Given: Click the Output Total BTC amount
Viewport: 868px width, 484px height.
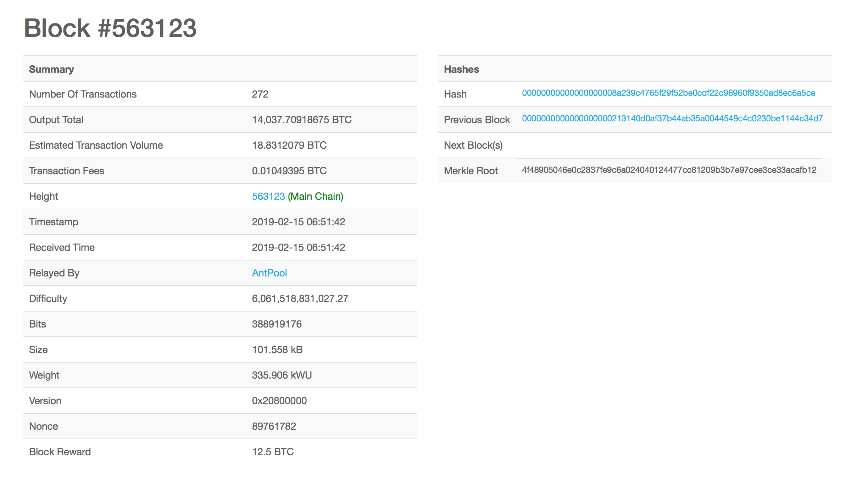Looking at the screenshot, I should tap(302, 120).
